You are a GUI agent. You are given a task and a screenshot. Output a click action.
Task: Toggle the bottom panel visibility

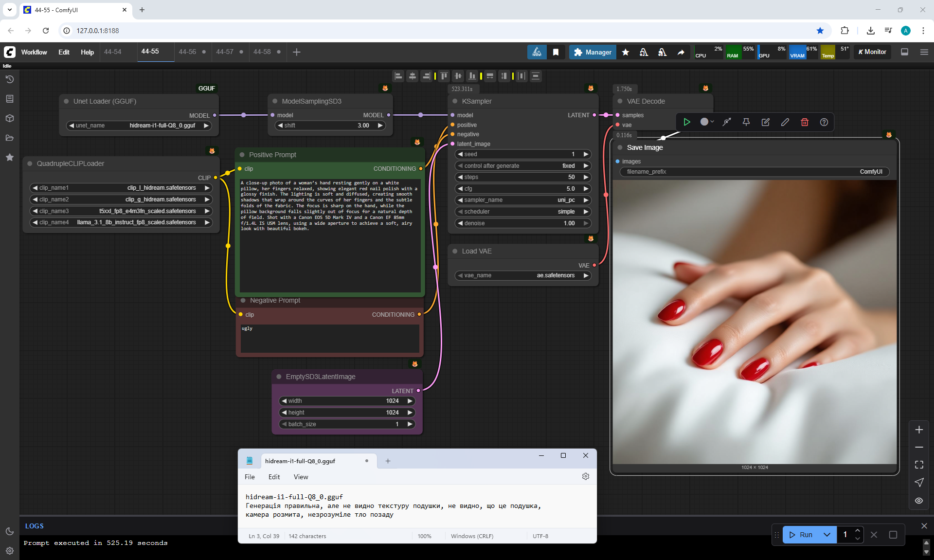(x=904, y=52)
